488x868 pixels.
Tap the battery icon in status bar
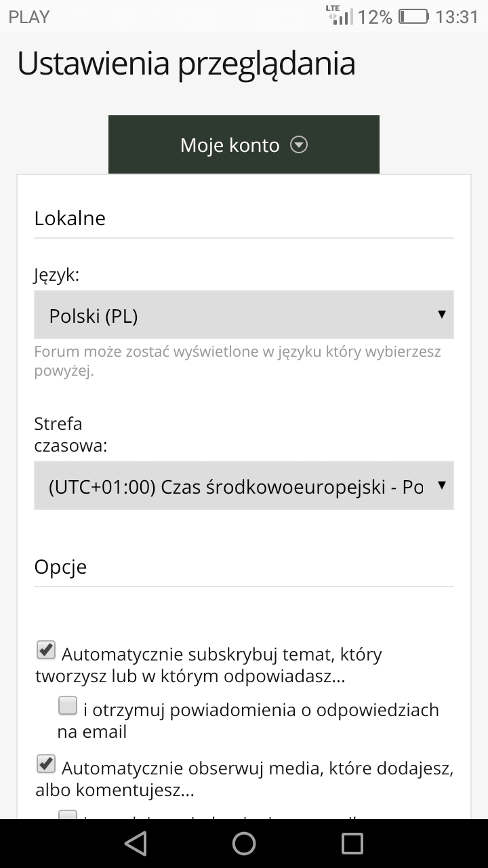point(413,16)
